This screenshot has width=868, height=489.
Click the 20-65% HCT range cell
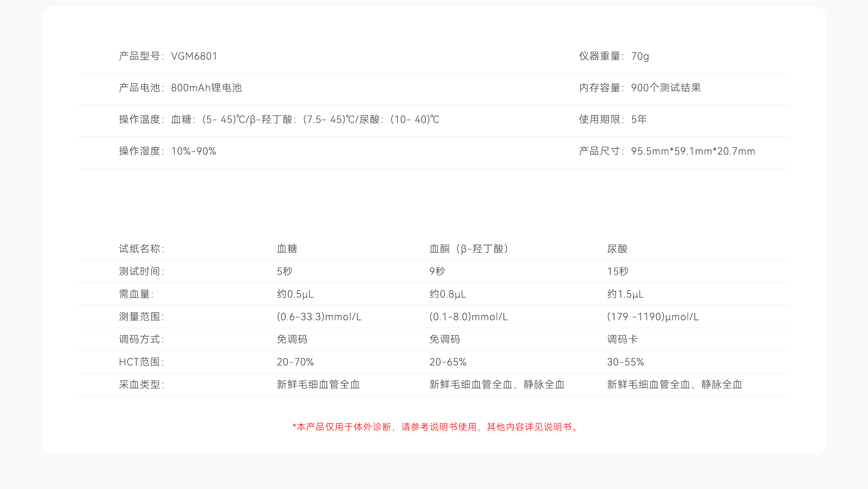pyautogui.click(x=448, y=362)
